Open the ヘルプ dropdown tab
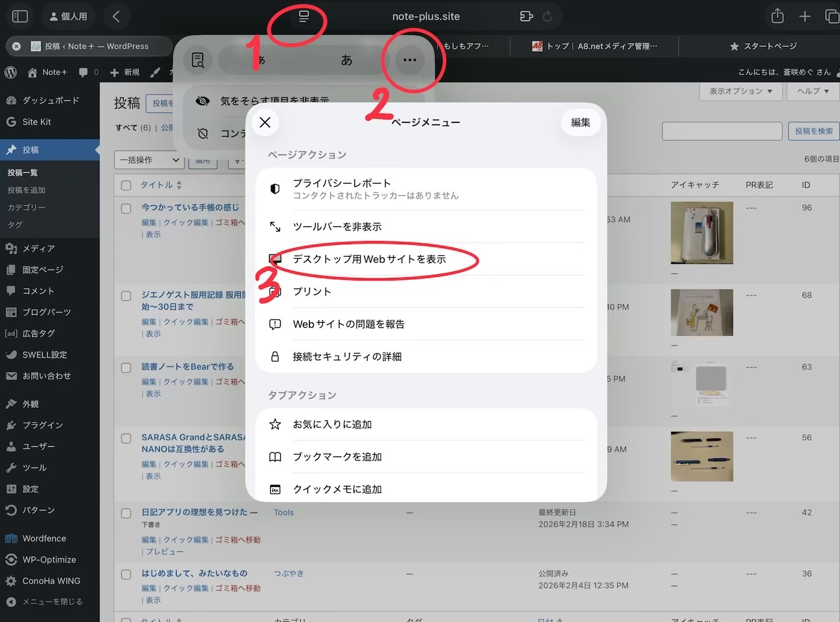This screenshot has height=622, width=840. pyautogui.click(x=813, y=91)
